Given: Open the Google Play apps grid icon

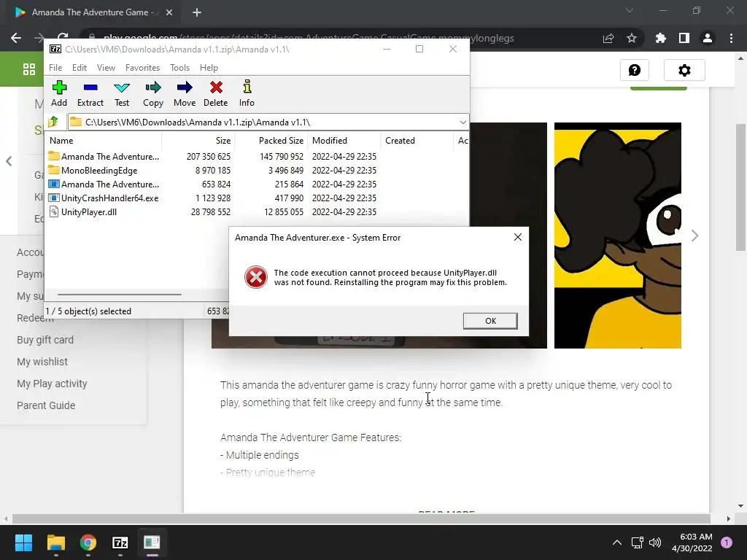Looking at the screenshot, I should coord(29,69).
